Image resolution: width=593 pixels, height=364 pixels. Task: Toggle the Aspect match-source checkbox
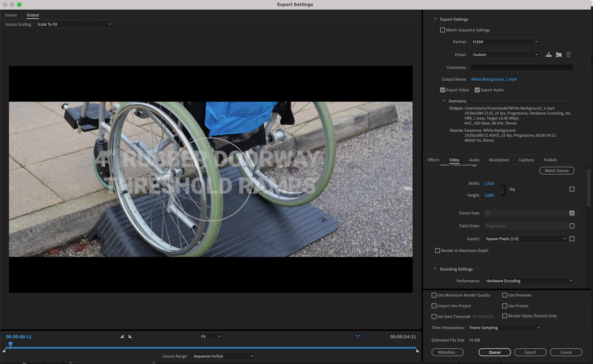pyautogui.click(x=572, y=239)
